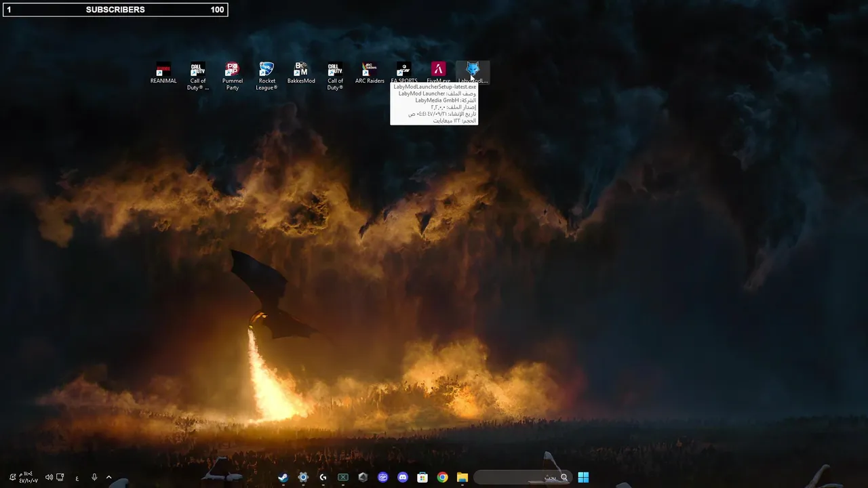
Task: Select the Pummel Party desktop icon
Action: pyautogui.click(x=233, y=76)
